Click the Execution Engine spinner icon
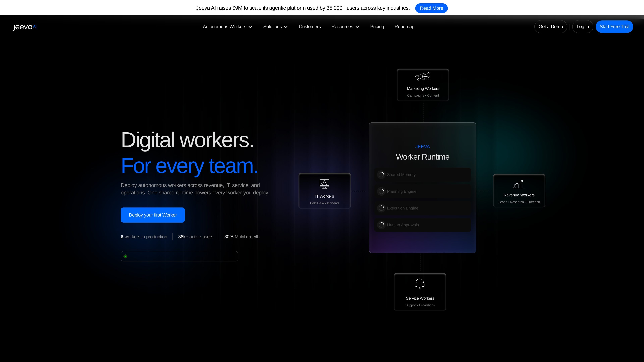This screenshot has width=644, height=362. [x=381, y=208]
